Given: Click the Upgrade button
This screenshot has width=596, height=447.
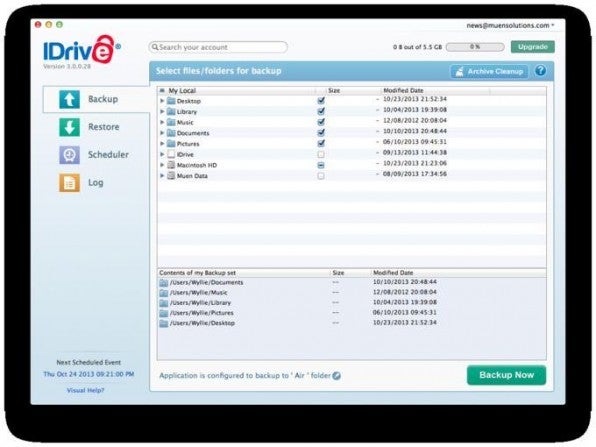Looking at the screenshot, I should tap(533, 47).
